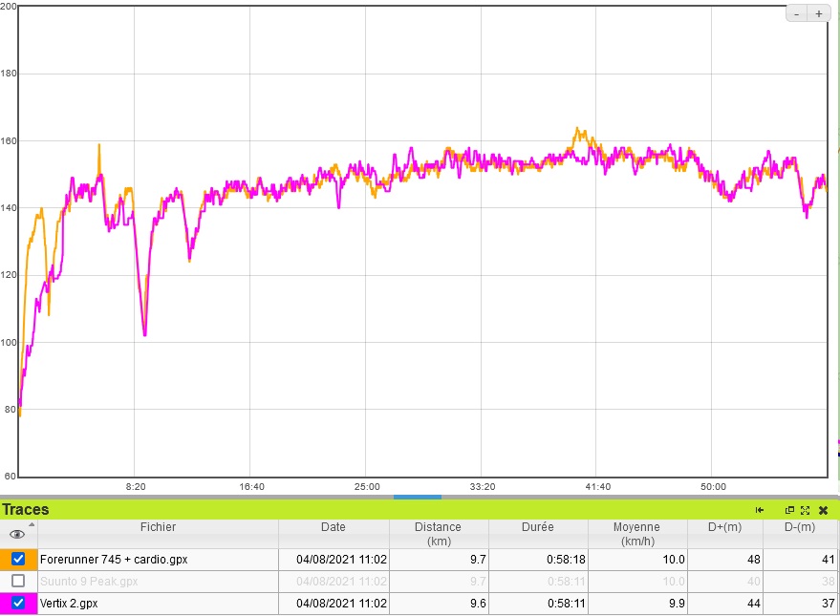Click the eye visibility column header icon
840x616 pixels.
(17, 534)
